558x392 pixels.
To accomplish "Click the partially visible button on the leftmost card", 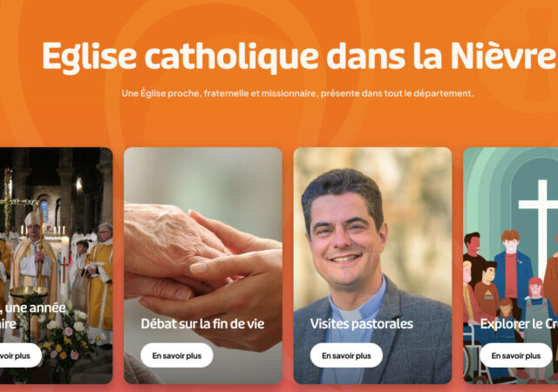I will pos(19,355).
